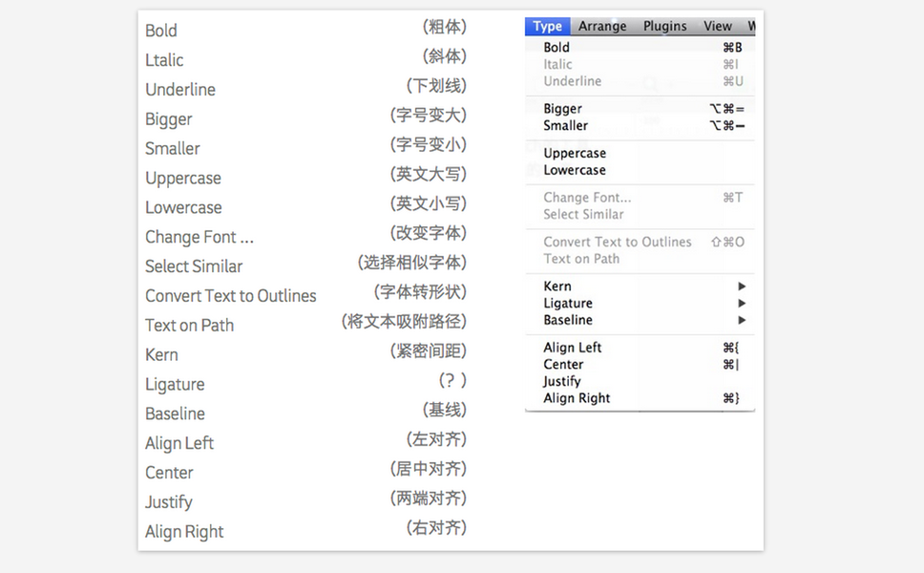
Task: Expand the Ligature submenu arrow
Action: [x=742, y=304]
